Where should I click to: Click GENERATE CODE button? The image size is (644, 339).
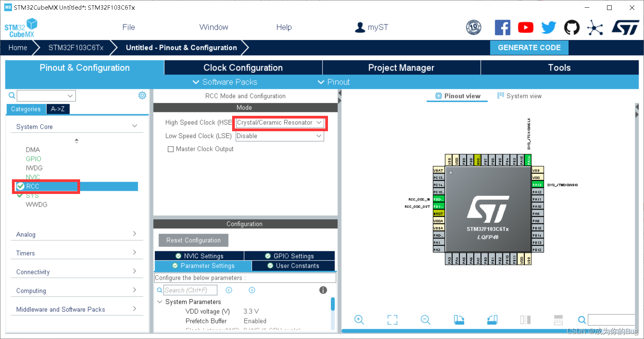pos(529,48)
